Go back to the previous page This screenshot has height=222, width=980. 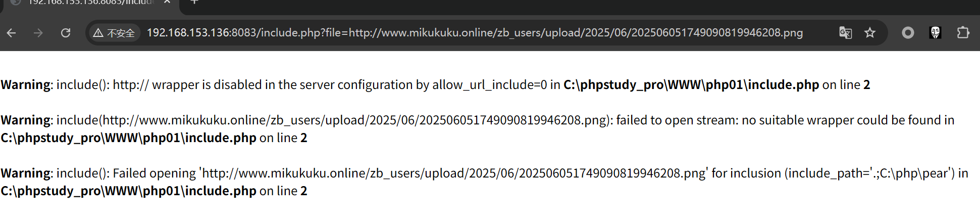coord(11,33)
